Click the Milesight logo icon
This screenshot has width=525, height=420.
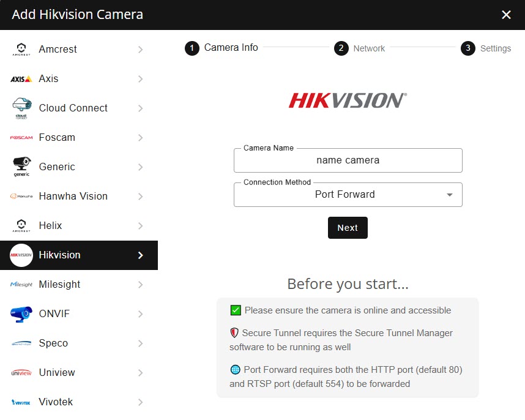point(21,284)
